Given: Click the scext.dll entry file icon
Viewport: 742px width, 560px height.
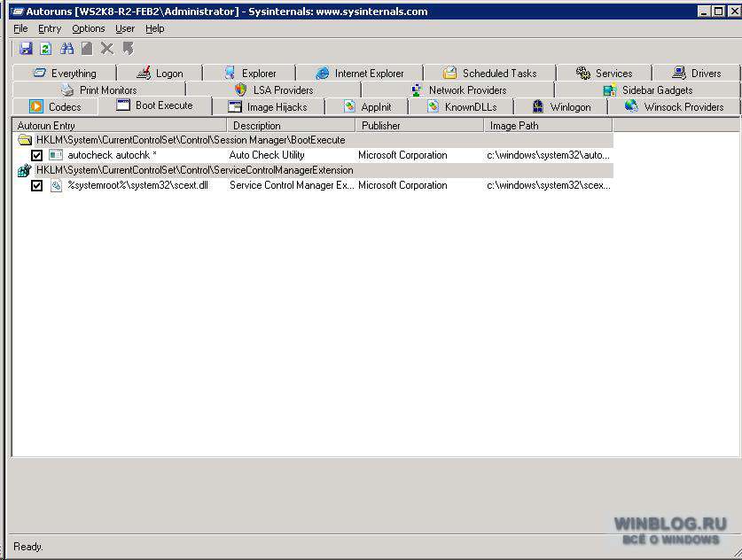Looking at the screenshot, I should click(57, 185).
